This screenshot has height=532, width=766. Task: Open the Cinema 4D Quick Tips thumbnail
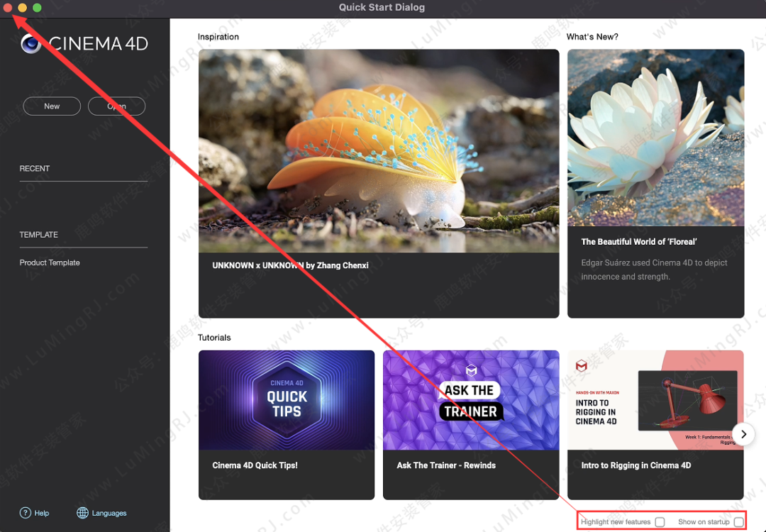tap(287, 400)
